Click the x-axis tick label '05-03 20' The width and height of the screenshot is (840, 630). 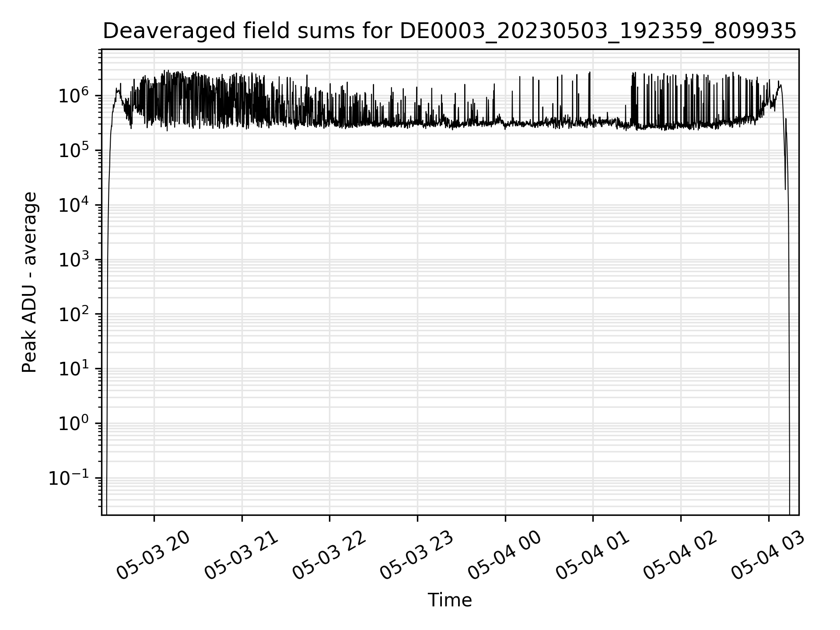154,556
